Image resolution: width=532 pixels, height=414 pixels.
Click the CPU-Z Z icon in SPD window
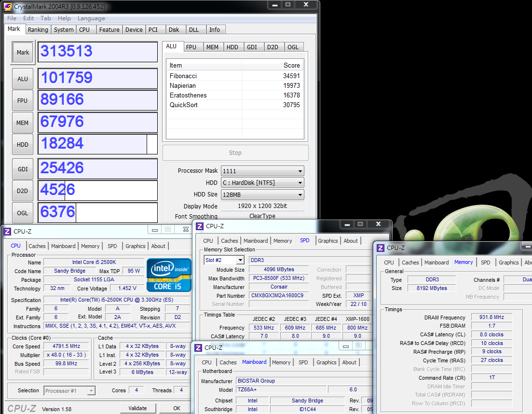tap(200, 226)
